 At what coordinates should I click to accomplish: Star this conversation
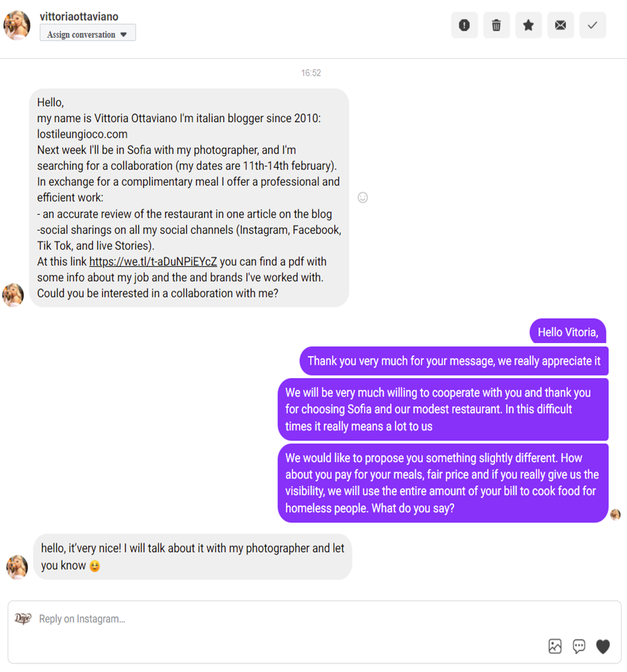point(528,25)
